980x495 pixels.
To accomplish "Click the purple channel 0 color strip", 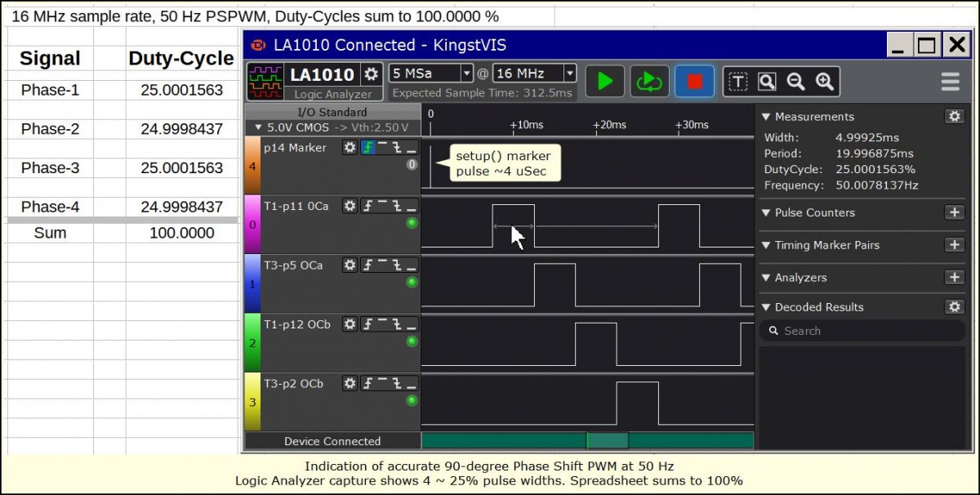I will coord(252,224).
